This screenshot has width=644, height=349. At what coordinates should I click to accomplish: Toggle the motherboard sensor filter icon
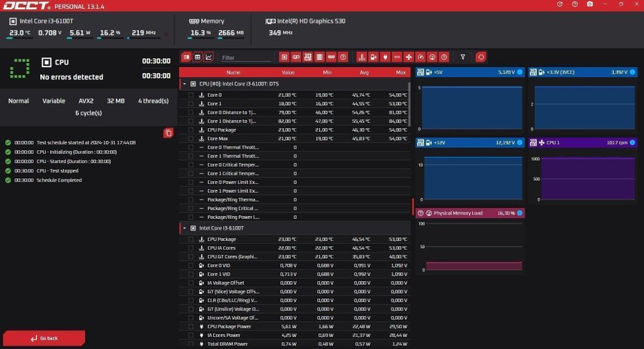point(308,57)
